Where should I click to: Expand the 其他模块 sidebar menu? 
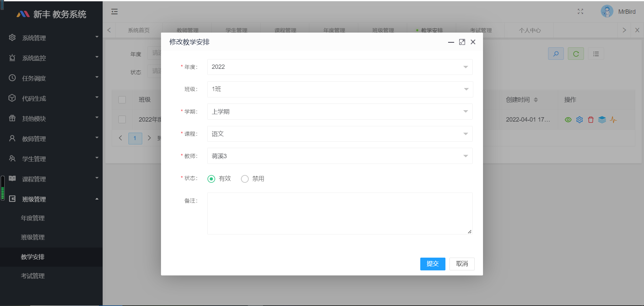click(51, 118)
